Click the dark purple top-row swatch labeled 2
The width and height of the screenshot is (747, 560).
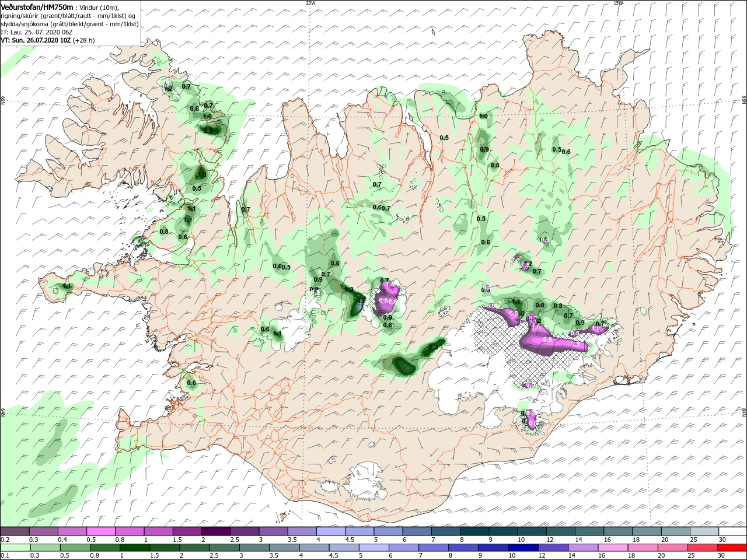(x=215, y=531)
